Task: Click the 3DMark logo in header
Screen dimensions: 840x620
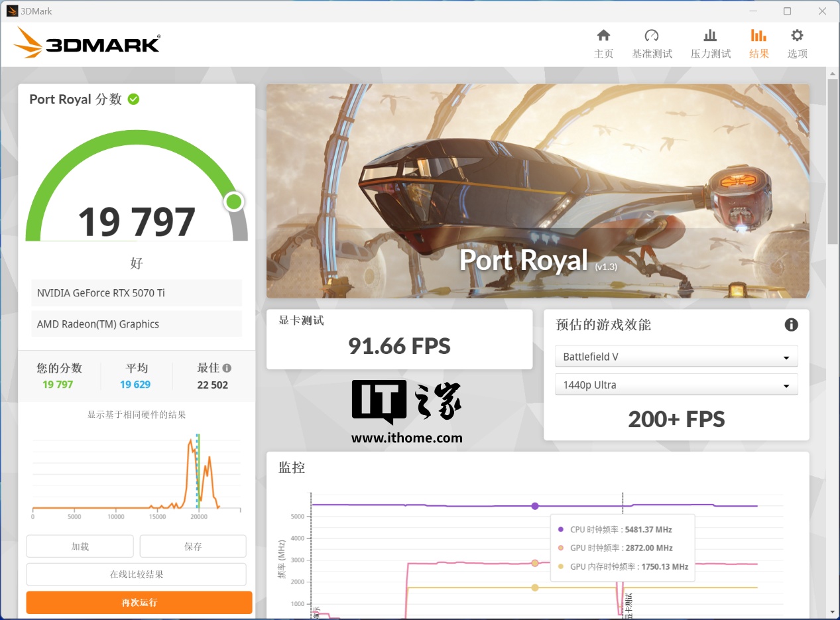Action: [87, 43]
